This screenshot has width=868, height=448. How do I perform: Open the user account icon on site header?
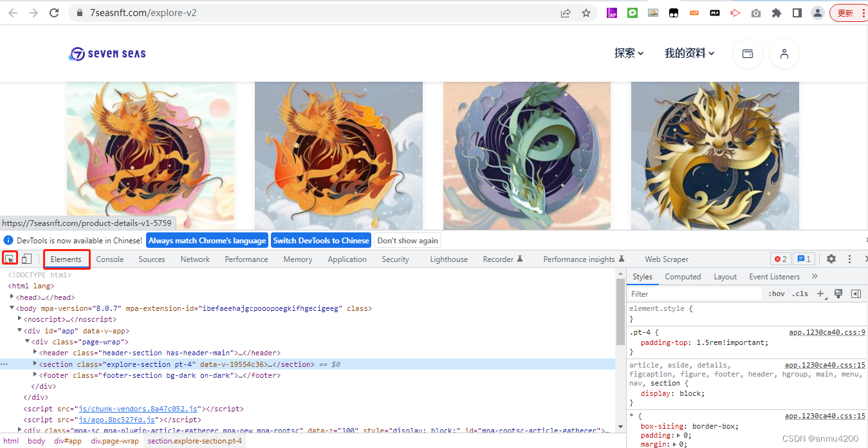click(x=784, y=54)
